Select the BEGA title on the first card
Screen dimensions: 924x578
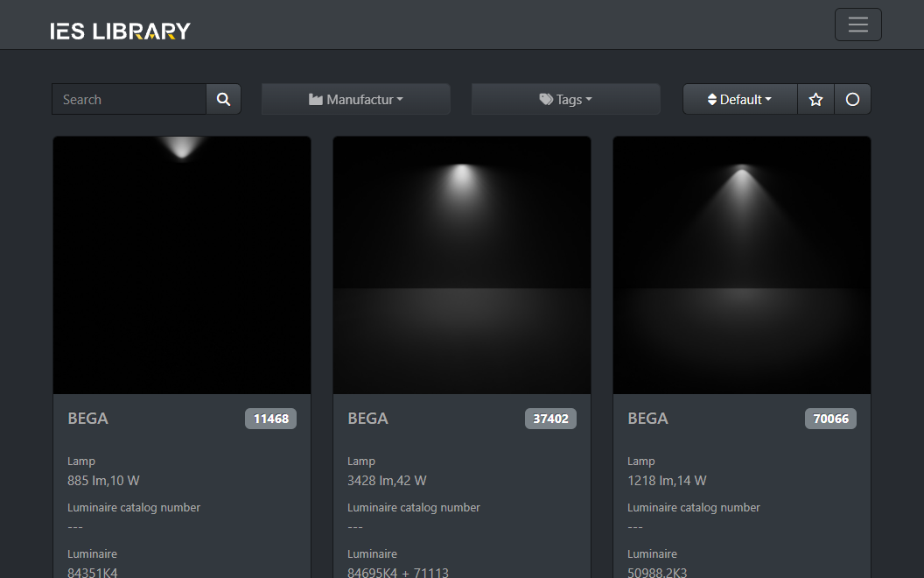88,419
